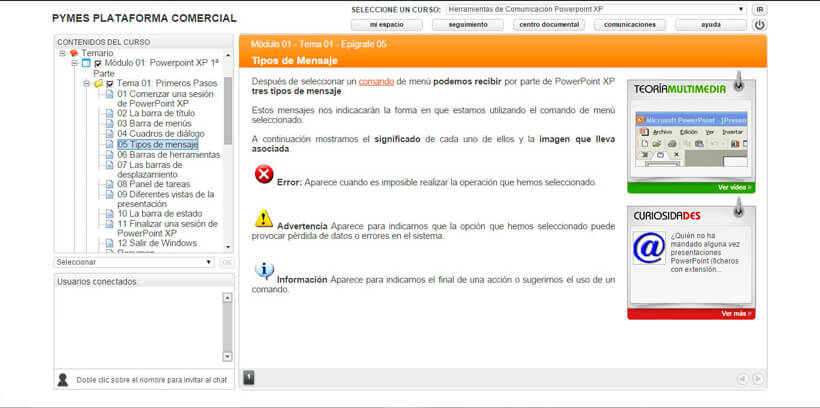This screenshot has width=820, height=408.
Task: Click the course contents scrollbar down arrow
Action: pyautogui.click(x=227, y=247)
